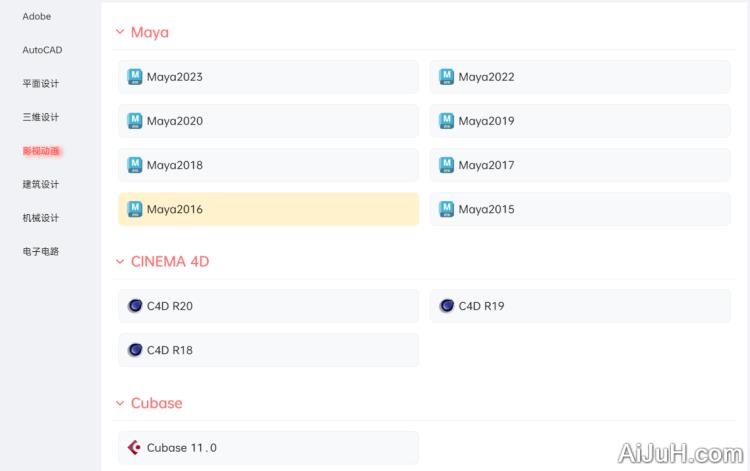Open the Maya2020 download link

(x=175, y=121)
